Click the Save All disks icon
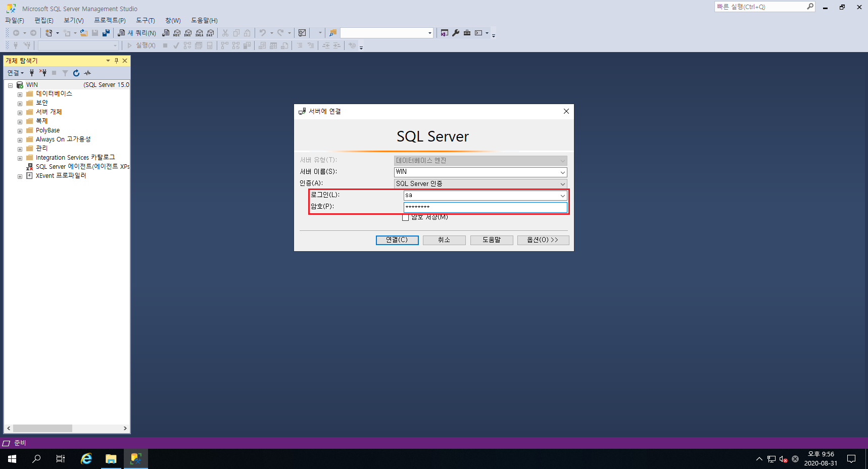The width and height of the screenshot is (868, 469). [106, 33]
